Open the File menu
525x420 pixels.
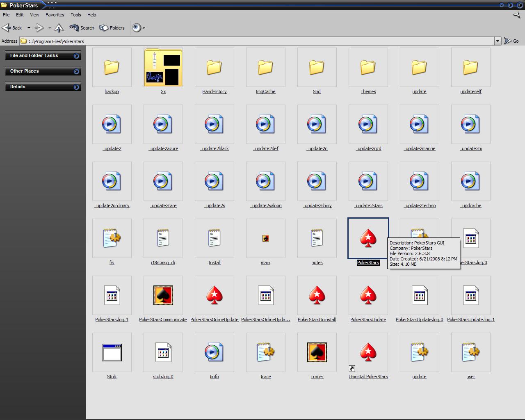(x=6, y=15)
